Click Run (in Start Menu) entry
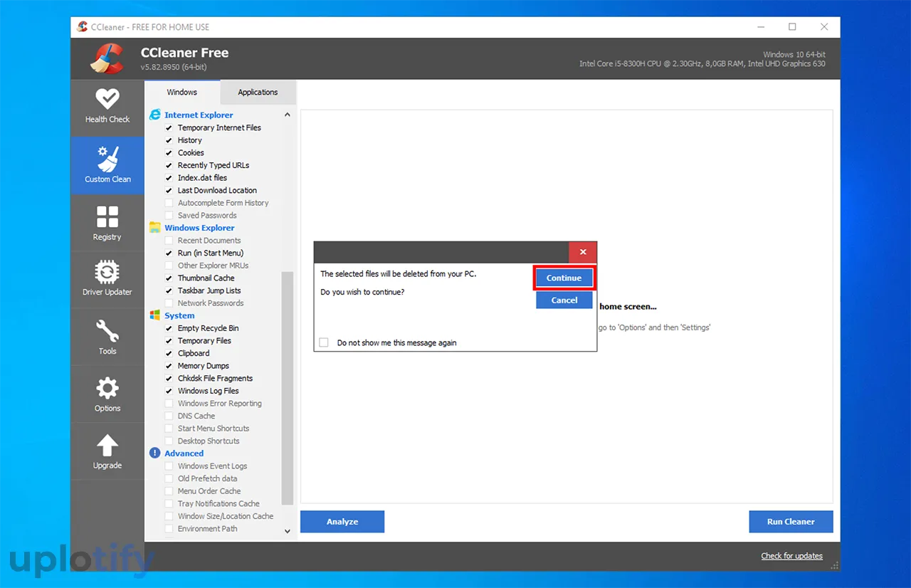911x588 pixels. (x=211, y=253)
